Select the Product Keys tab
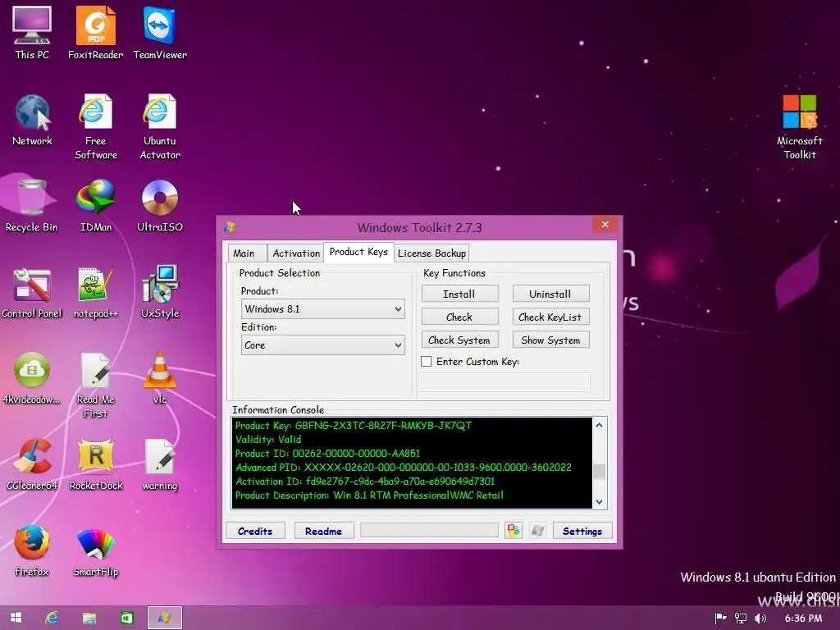The image size is (840, 630). (358, 252)
